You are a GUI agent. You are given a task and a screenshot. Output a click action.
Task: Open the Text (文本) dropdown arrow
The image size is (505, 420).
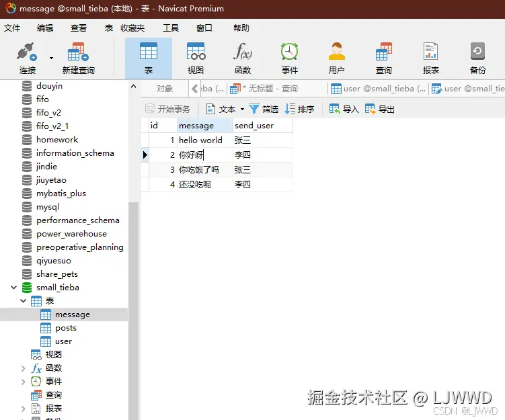242,110
